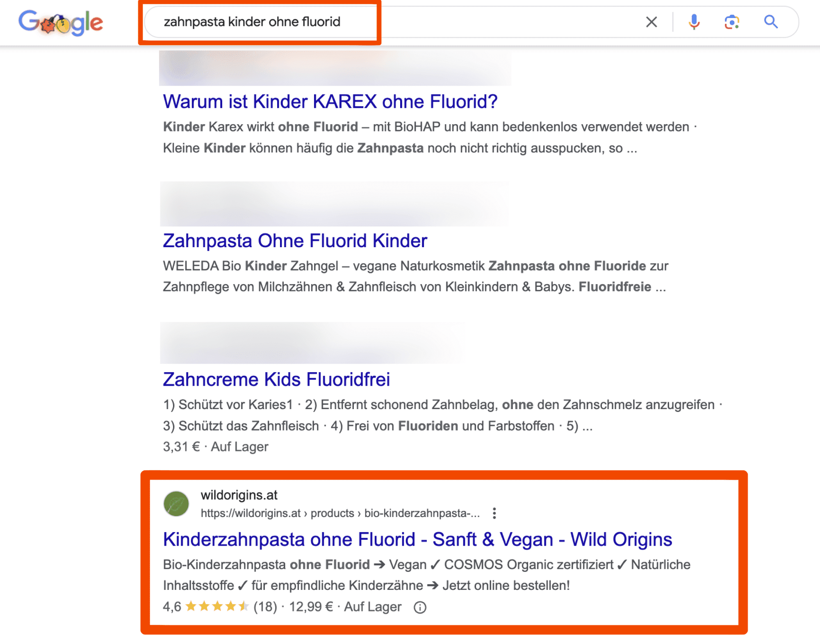Click the wildorigins.at site name
Viewport: 820px width, 644px height.
(x=239, y=495)
